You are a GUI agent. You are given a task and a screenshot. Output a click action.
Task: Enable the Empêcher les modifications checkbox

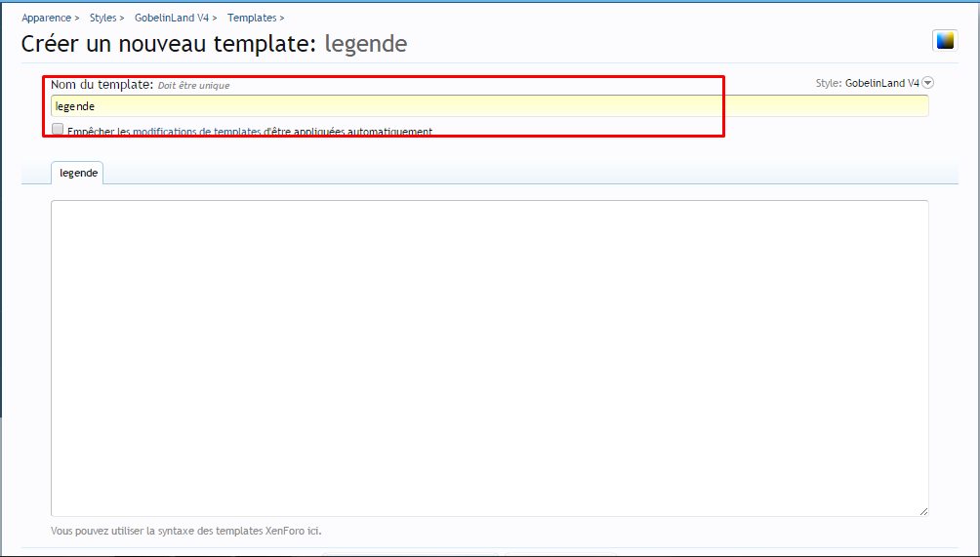(x=58, y=129)
